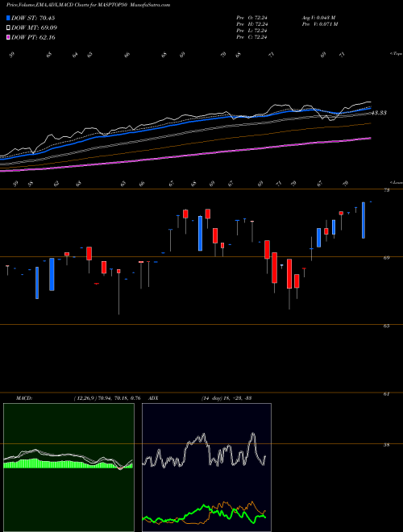Select the 'Pre O: 72.24' value
Screen dimensions: 403x532
pos(252,18)
